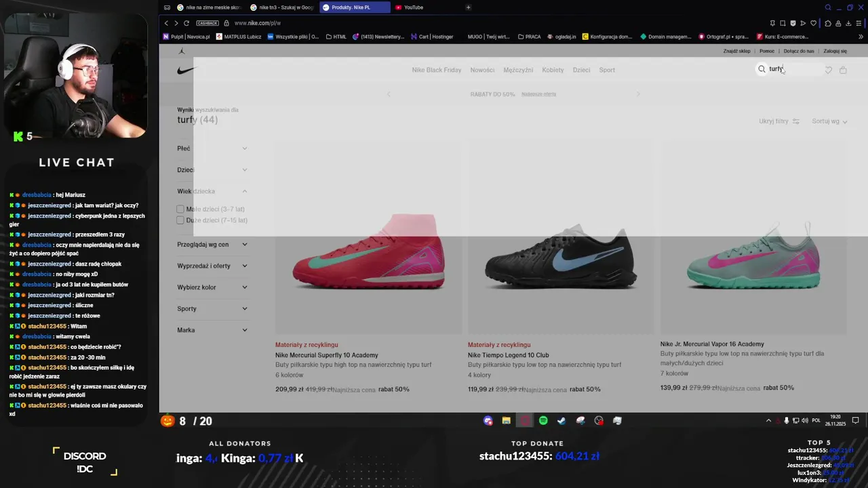Check the Małe dzieci (3–7 lat) checkbox
The width and height of the screenshot is (868, 488).
tap(180, 209)
